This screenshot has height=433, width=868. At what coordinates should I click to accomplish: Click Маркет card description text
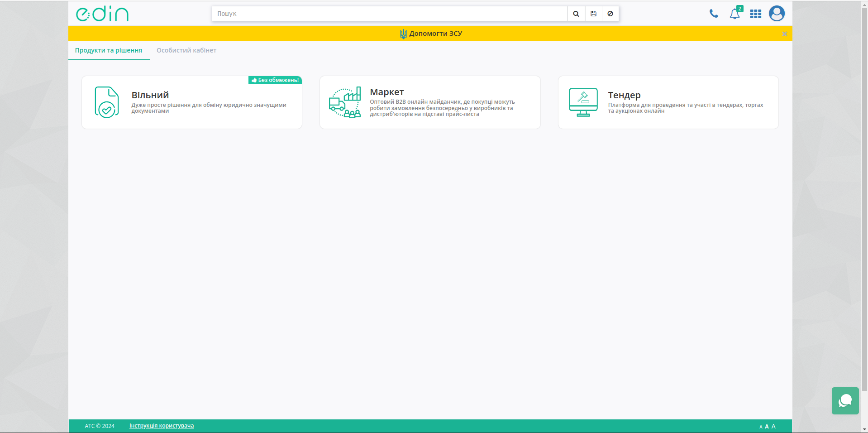[x=442, y=108]
